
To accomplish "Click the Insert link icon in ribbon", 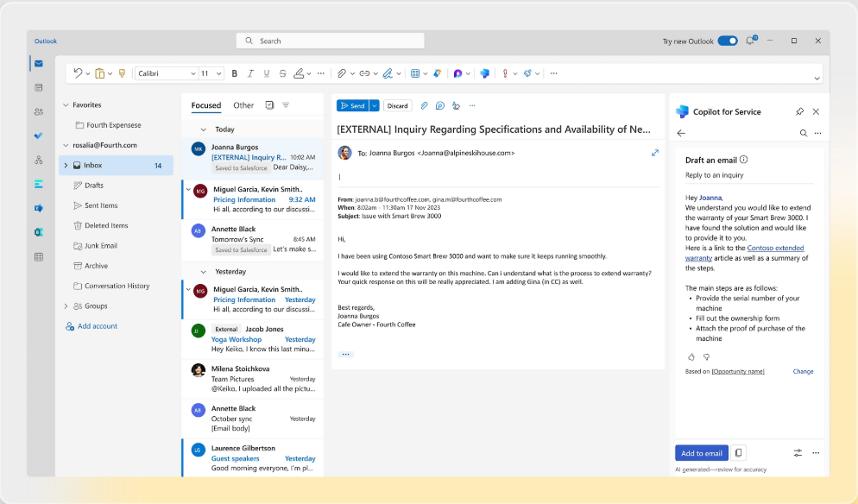I will pyautogui.click(x=364, y=73).
